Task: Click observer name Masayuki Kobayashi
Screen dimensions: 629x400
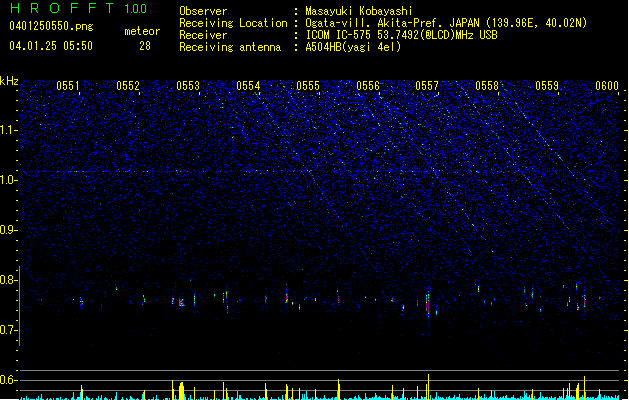Action: [359, 11]
